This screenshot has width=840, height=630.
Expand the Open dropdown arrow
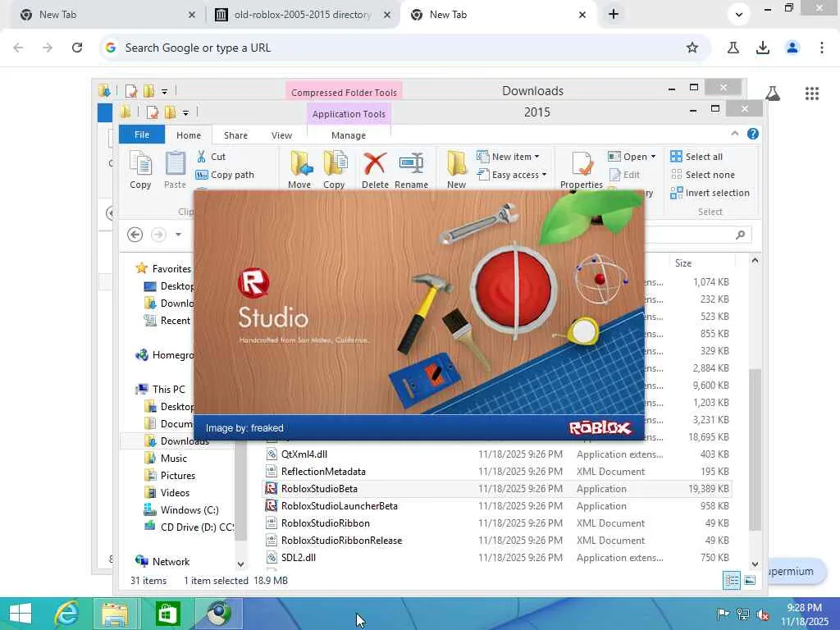click(x=653, y=157)
